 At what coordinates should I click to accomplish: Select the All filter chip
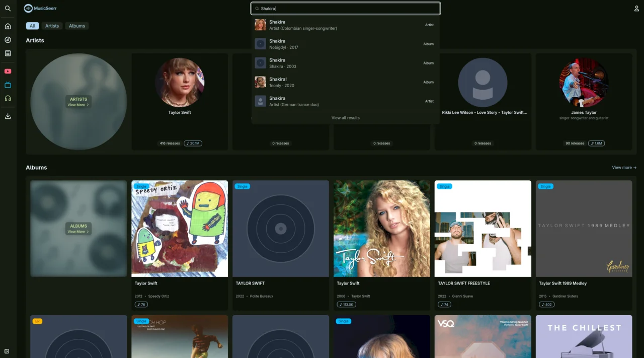(32, 26)
